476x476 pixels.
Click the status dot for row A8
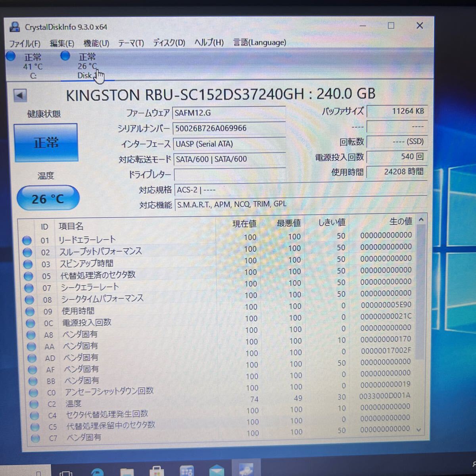tap(31, 335)
